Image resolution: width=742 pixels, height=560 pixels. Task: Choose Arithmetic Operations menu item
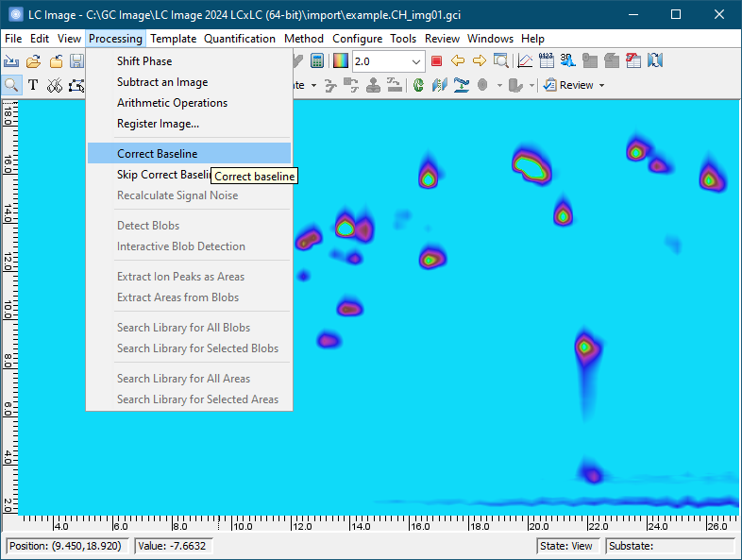click(172, 103)
